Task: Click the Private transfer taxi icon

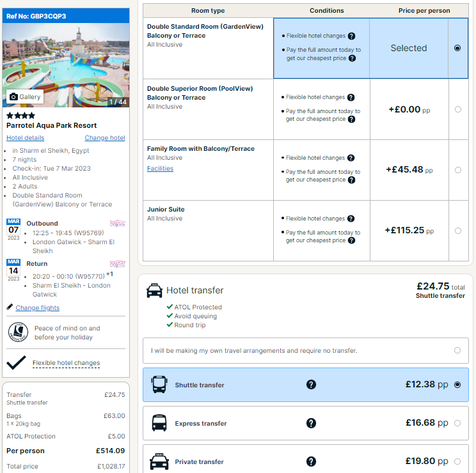Action: (x=159, y=461)
